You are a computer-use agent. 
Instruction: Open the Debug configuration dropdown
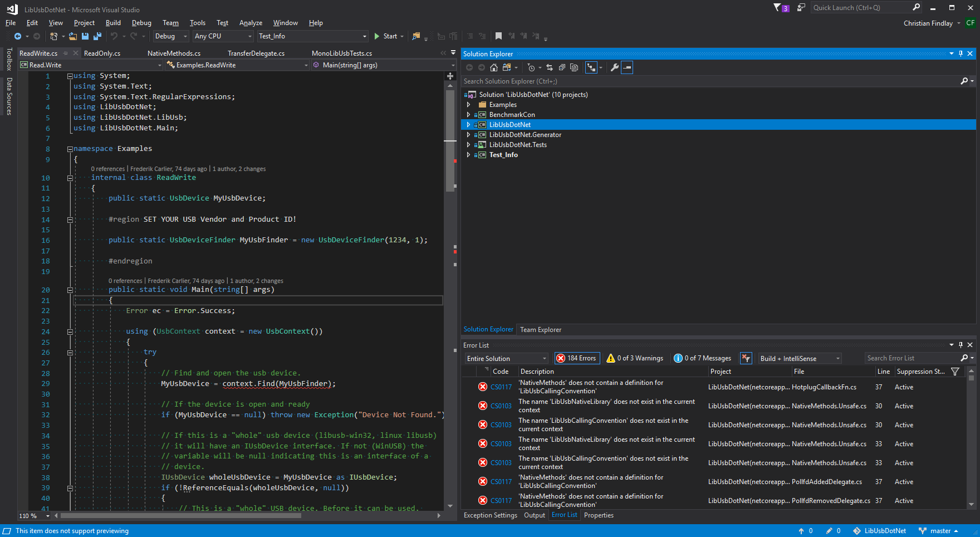click(x=171, y=36)
